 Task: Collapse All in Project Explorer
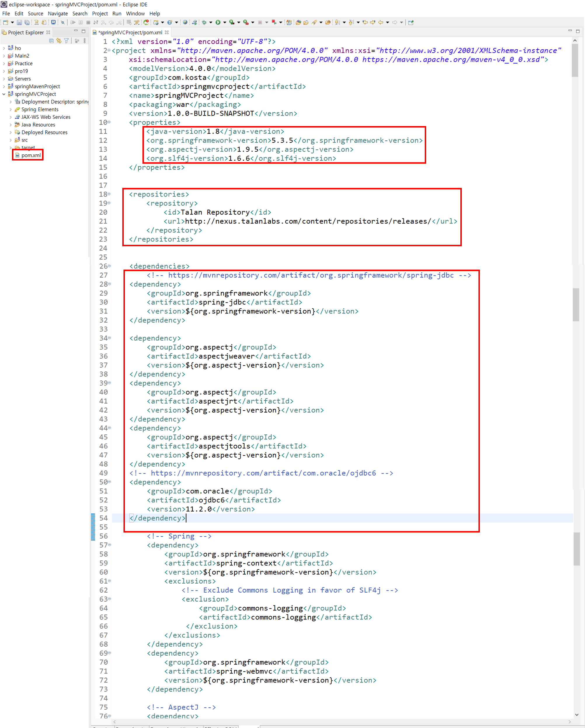(x=51, y=41)
